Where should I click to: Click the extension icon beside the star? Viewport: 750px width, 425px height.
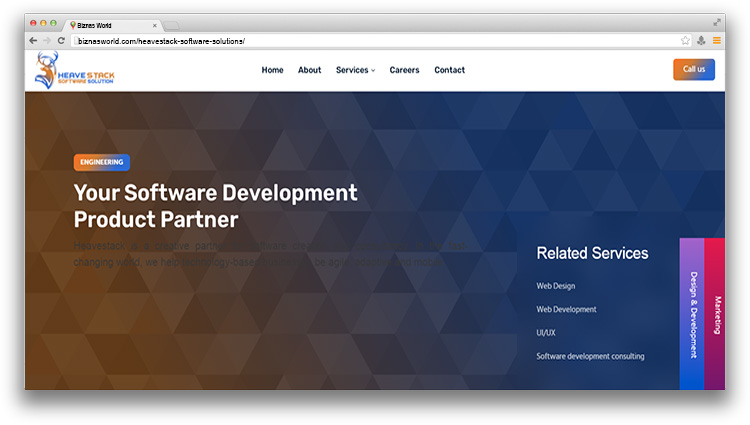(x=701, y=41)
